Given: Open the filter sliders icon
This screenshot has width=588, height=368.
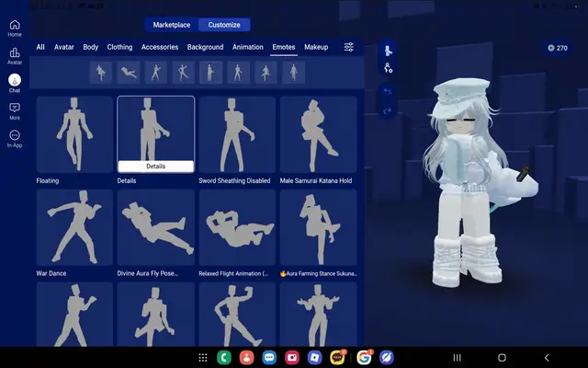Looking at the screenshot, I should (x=349, y=47).
